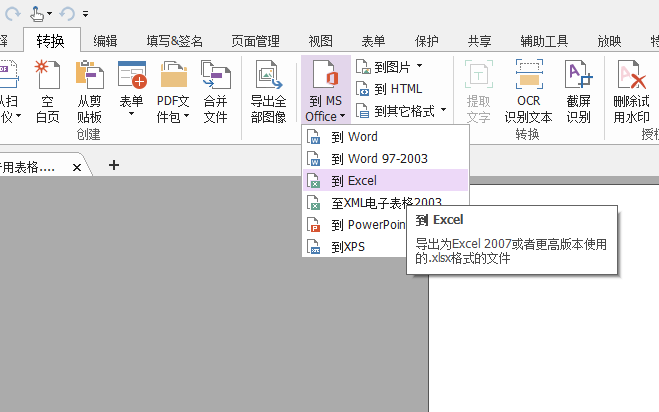The width and height of the screenshot is (659, 412).
Task: Add a new tab with plus button
Action: 113,165
